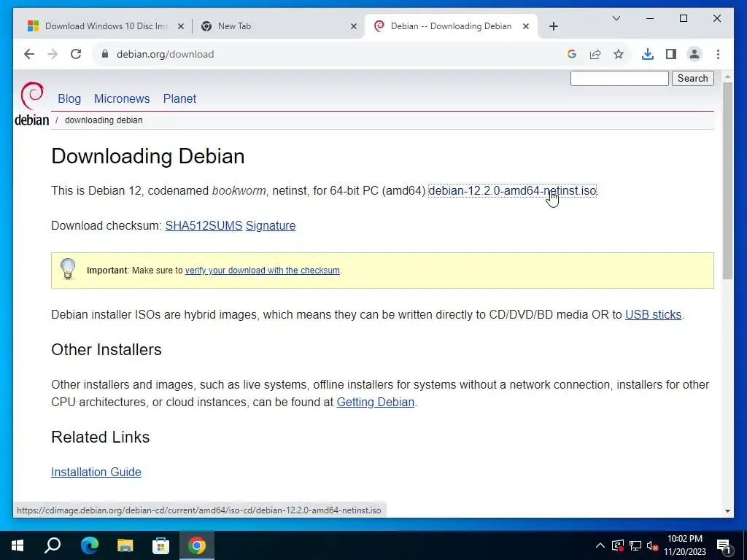Click the Chrome taskbar icon

point(197,545)
